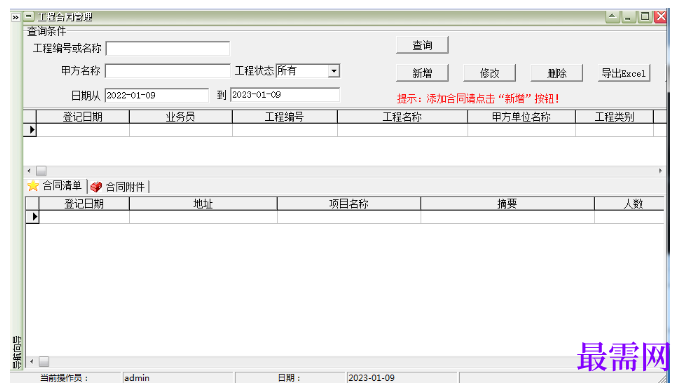Click the up-arrow button in the title bar
This screenshot has height=388, width=689.
click(x=612, y=17)
